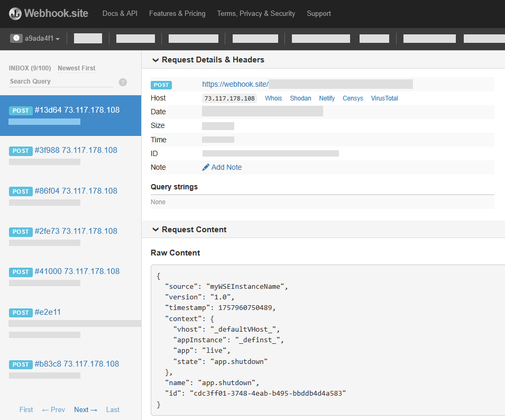Look up host on VirusTotal

point(384,98)
